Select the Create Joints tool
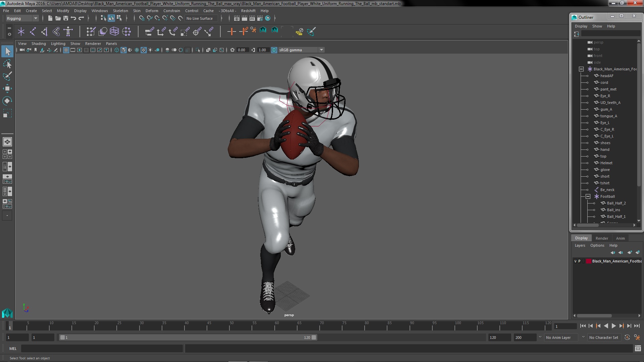The image size is (644, 362). click(33, 32)
